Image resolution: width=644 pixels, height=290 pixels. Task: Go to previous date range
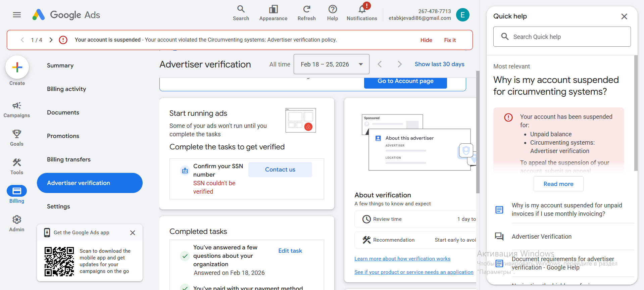(x=380, y=64)
